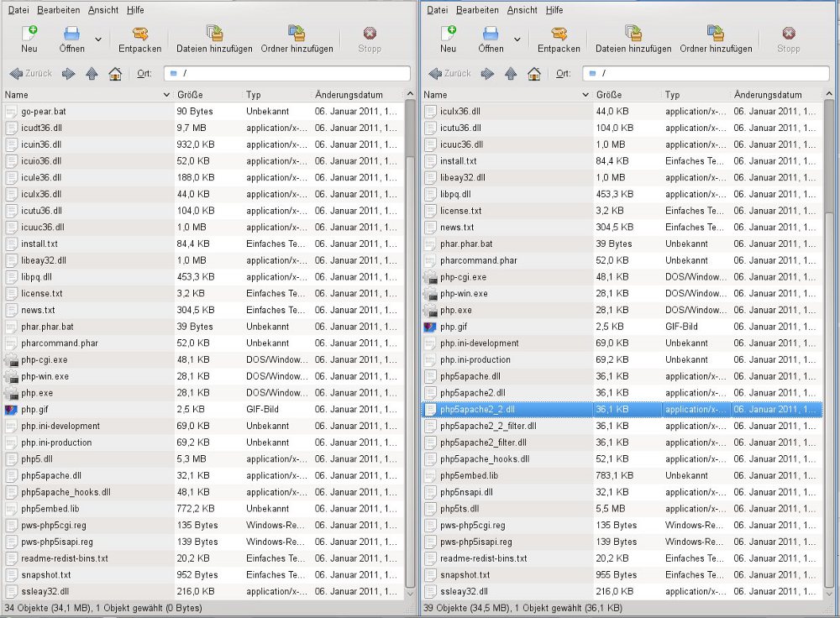Click scroll-up arrow in left window
The image size is (840, 618).
click(x=410, y=94)
